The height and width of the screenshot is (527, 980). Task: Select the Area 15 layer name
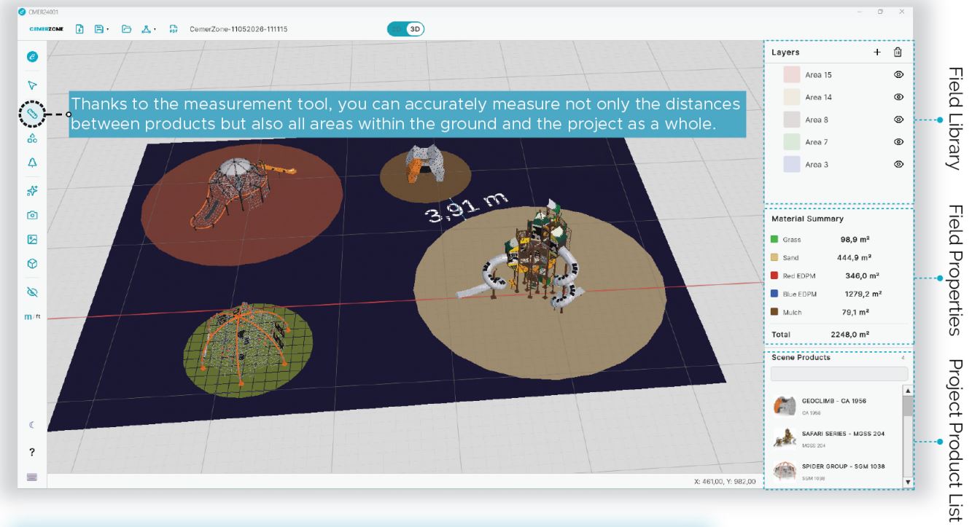[x=818, y=75]
